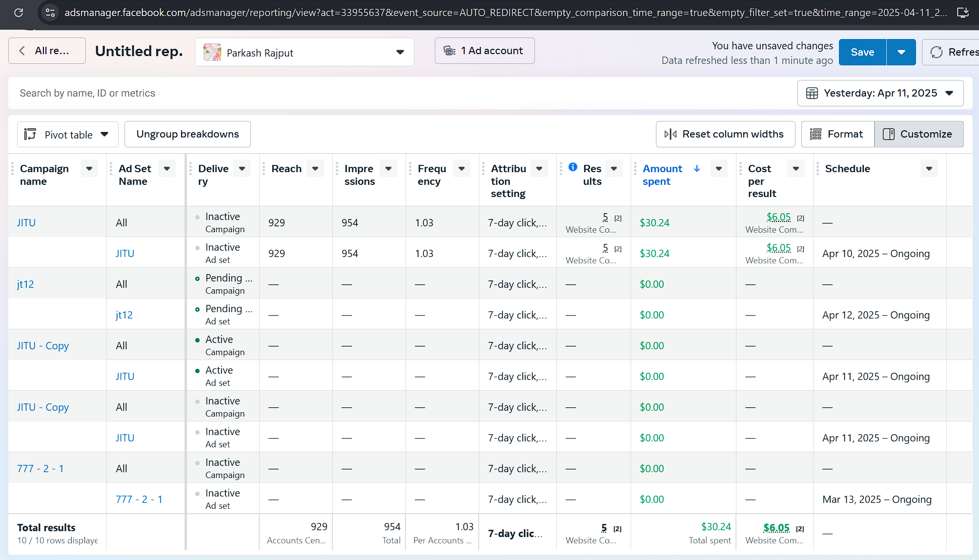Viewport: 979px width, 560px height.
Task: Open the Yesterday date range picker
Action: tap(880, 93)
